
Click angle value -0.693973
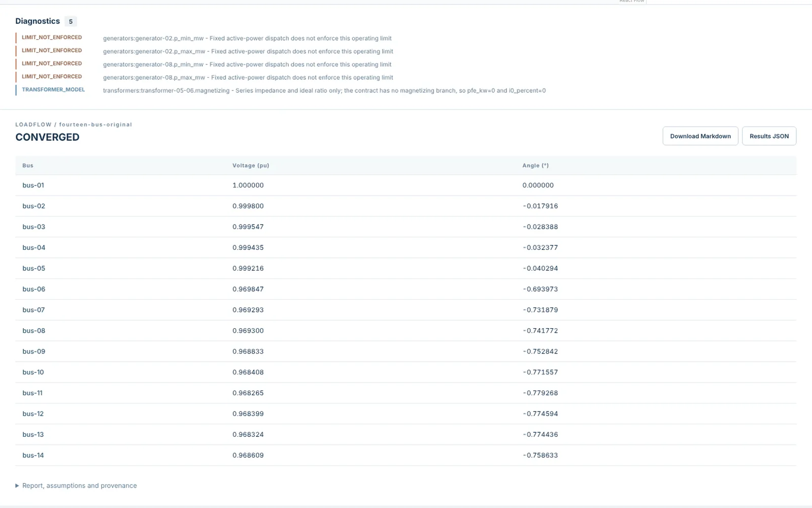pos(540,290)
